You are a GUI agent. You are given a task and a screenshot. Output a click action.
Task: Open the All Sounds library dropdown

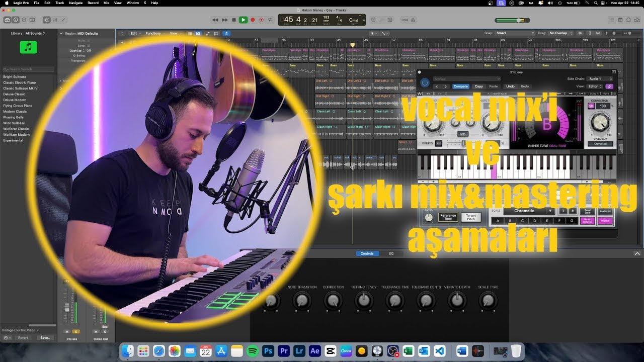(x=35, y=33)
